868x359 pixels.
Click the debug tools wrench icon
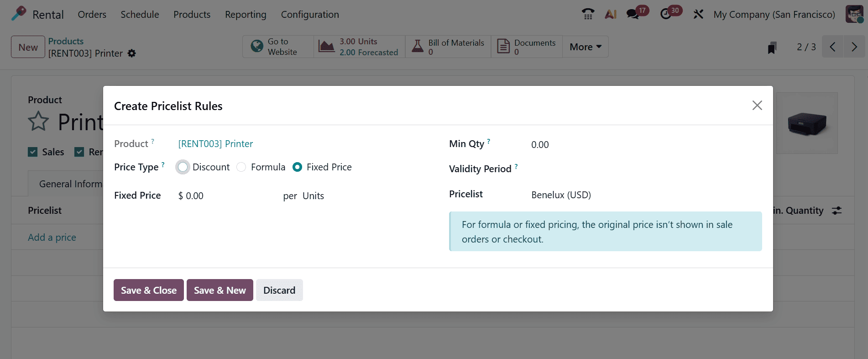698,14
